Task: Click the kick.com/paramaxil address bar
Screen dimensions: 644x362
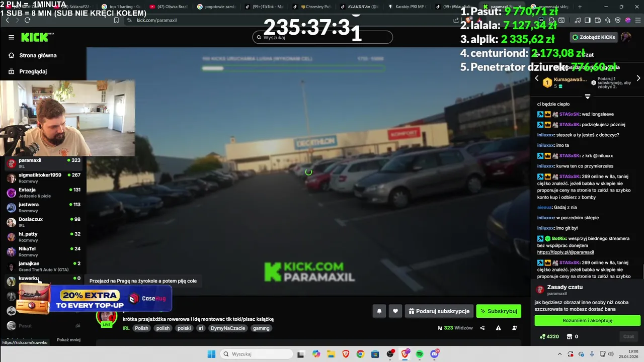Action: pyautogui.click(x=156, y=20)
